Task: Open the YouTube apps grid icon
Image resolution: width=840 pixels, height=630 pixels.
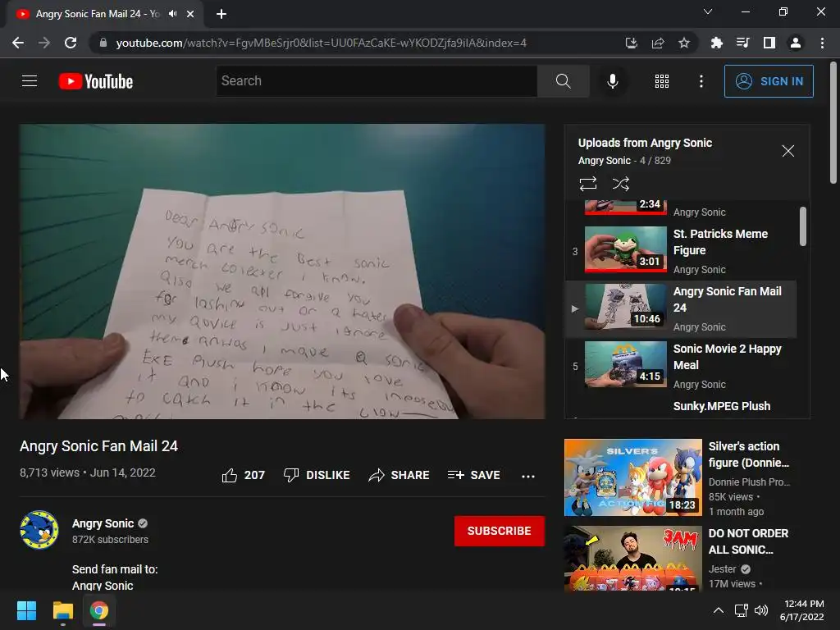Action: coord(662,81)
